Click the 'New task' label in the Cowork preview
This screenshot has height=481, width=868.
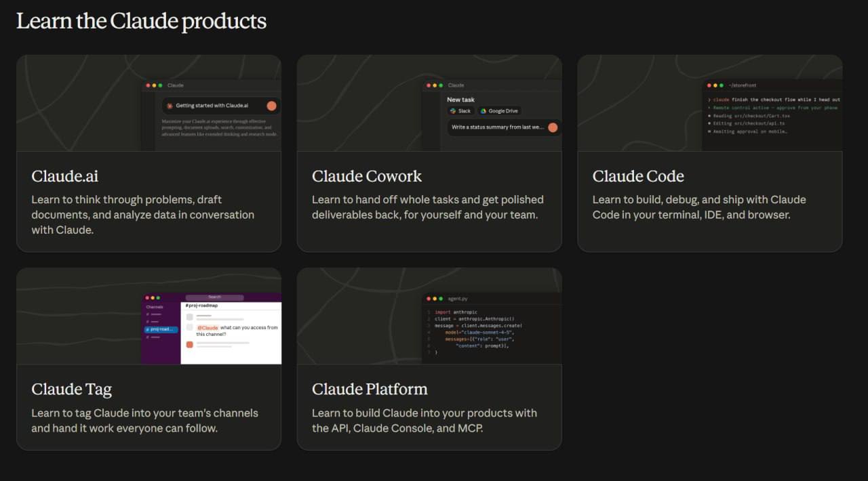click(460, 100)
